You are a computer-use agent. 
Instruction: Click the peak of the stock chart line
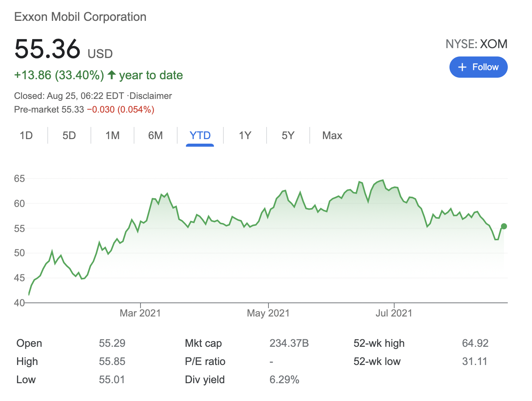pyautogui.click(x=382, y=180)
